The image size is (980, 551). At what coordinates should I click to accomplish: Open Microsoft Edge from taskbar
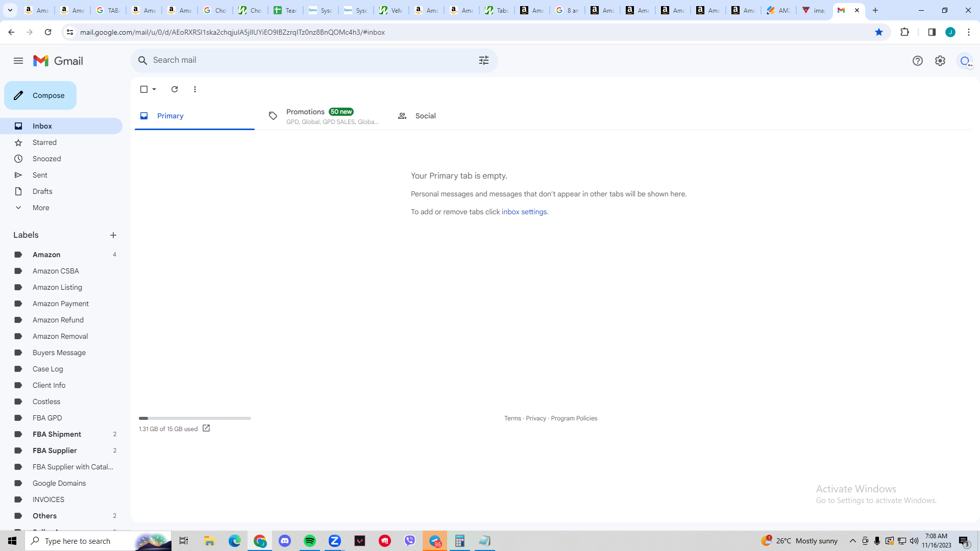[x=235, y=541]
